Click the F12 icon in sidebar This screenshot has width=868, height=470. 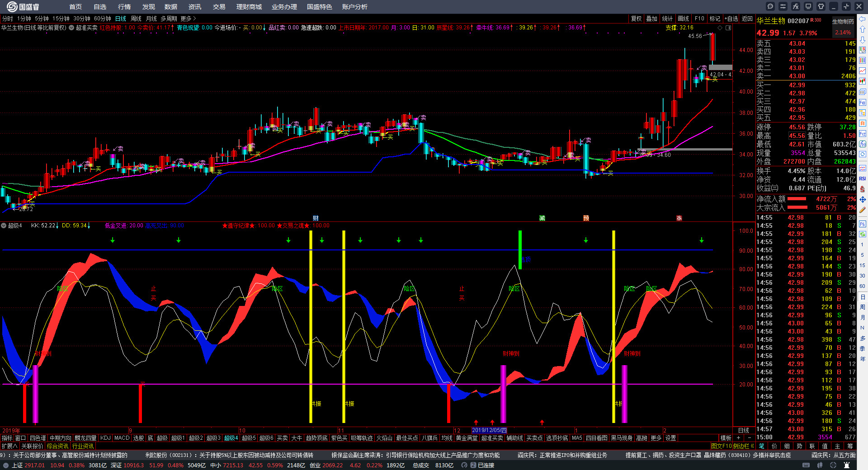(863, 134)
